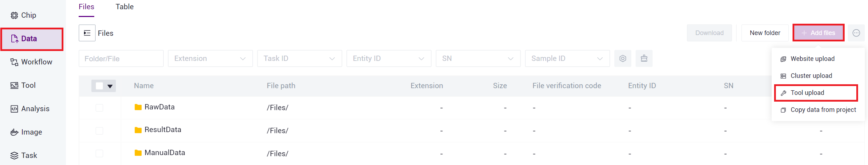Check the ResultData folder checkbox
Screen dimensions: 868x165
[x=99, y=131]
